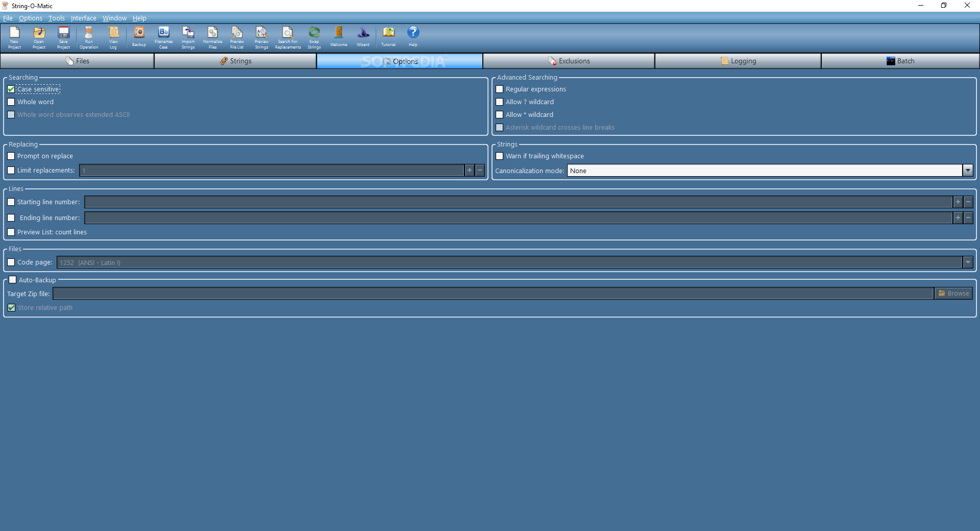Save the project using the toolbar icon
980x531 pixels.
coord(63,38)
